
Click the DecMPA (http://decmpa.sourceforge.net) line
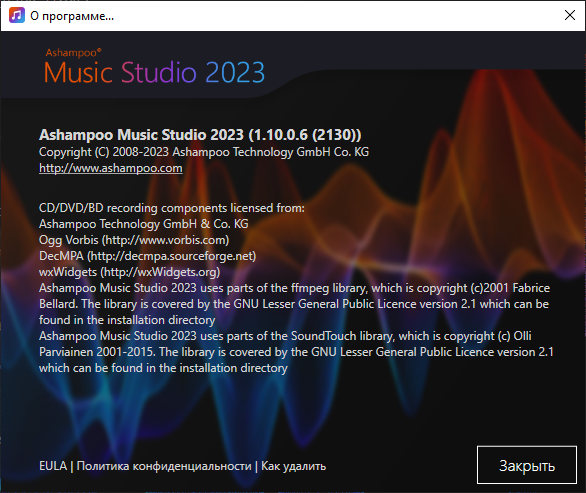click(147, 256)
